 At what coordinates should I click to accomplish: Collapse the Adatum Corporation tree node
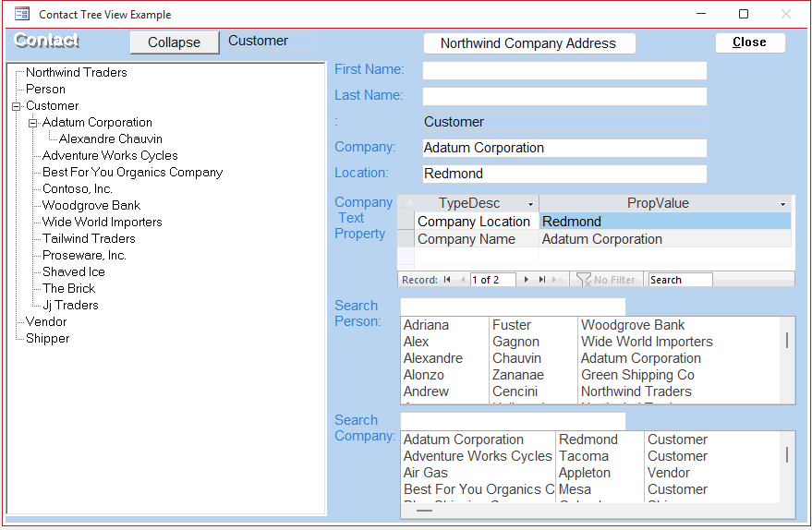[x=32, y=123]
